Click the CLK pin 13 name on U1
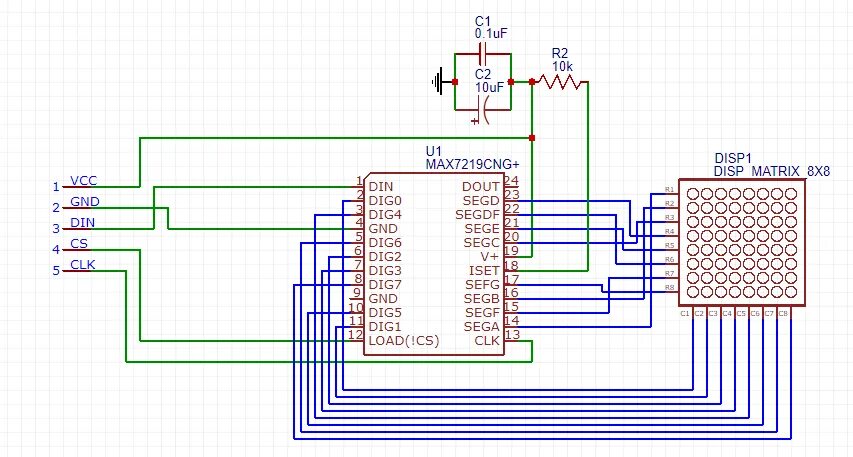The width and height of the screenshot is (853, 457). [x=487, y=341]
